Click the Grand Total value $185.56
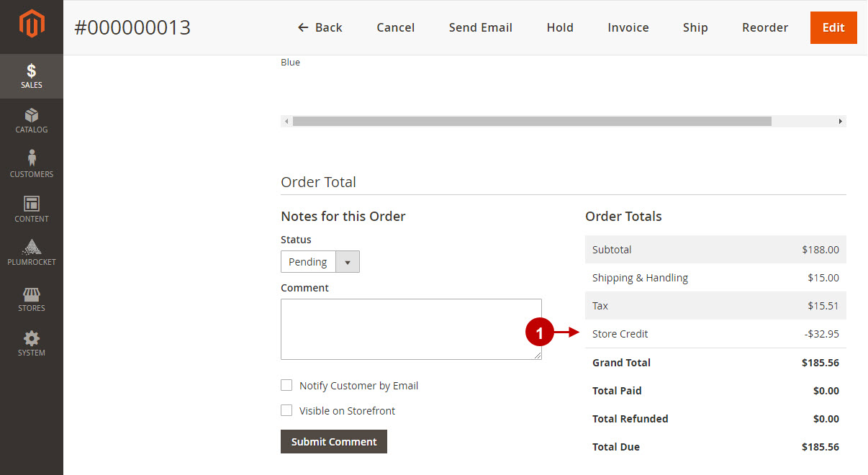The image size is (868, 475). click(820, 363)
